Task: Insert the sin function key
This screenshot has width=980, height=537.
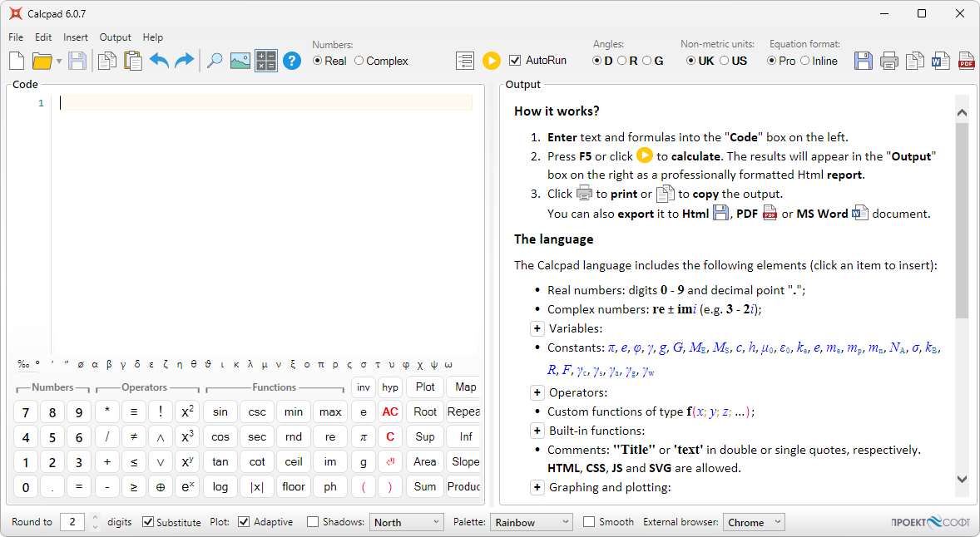Action: click(x=220, y=412)
